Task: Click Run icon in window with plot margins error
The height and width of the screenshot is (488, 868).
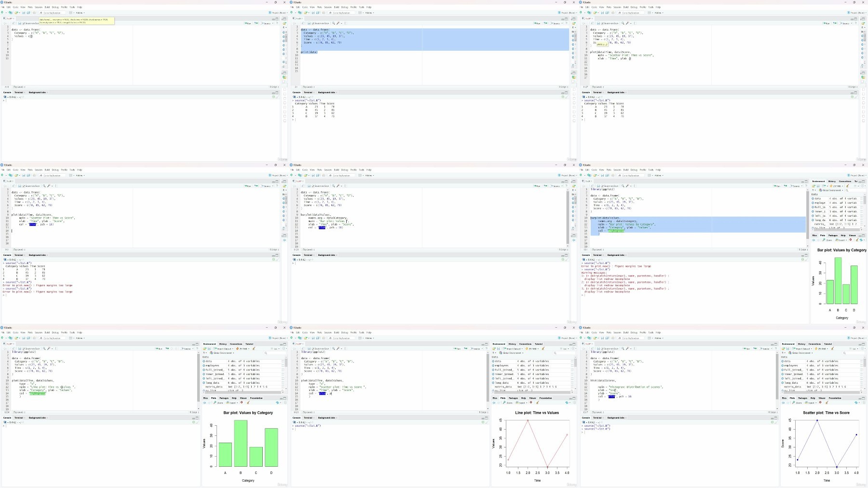Action: coord(247,186)
